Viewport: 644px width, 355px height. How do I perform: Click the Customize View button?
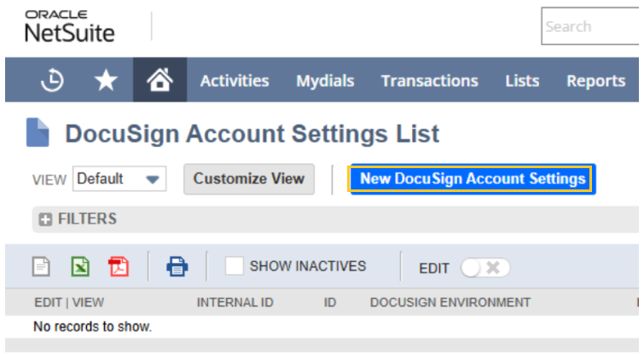248,179
